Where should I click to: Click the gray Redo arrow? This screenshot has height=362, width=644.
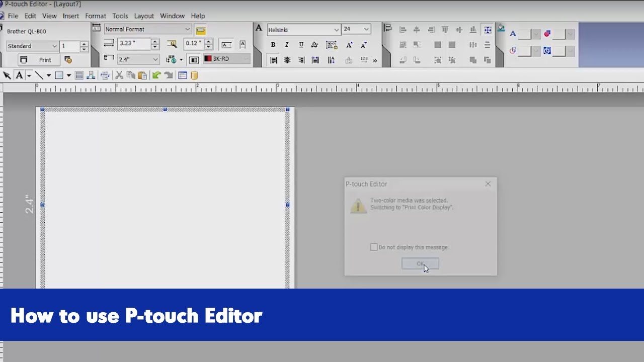pos(169,75)
